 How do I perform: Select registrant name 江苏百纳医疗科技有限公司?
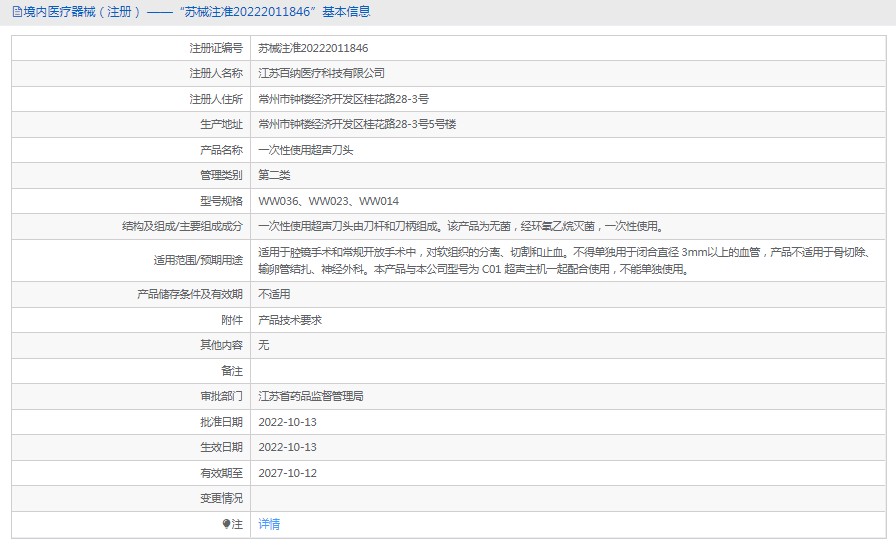(x=322, y=73)
